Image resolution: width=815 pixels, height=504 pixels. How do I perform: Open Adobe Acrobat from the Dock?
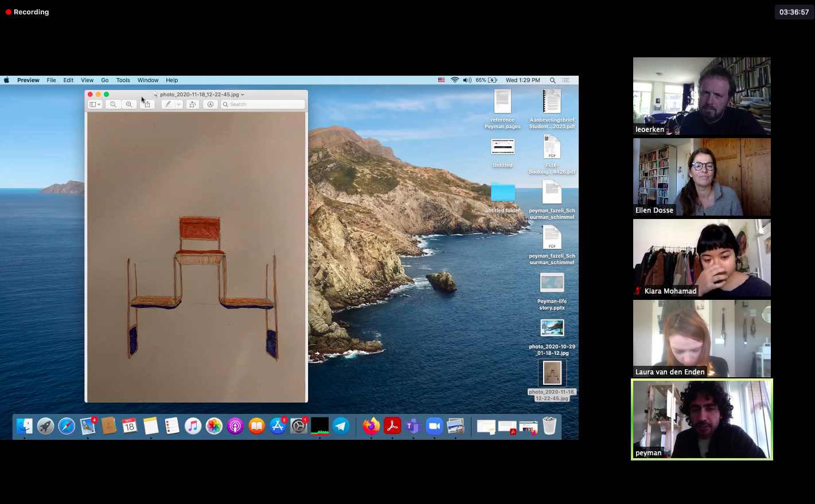pos(392,426)
